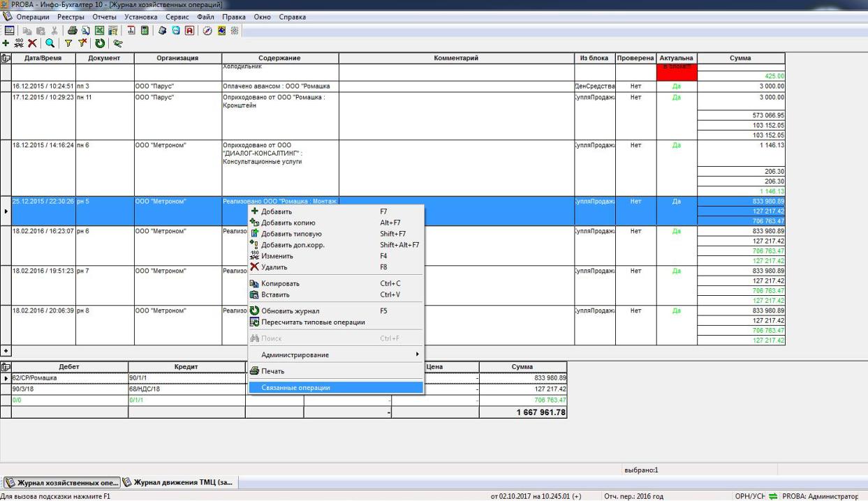Click the yellow-blue picture icon after compass

tap(221, 31)
